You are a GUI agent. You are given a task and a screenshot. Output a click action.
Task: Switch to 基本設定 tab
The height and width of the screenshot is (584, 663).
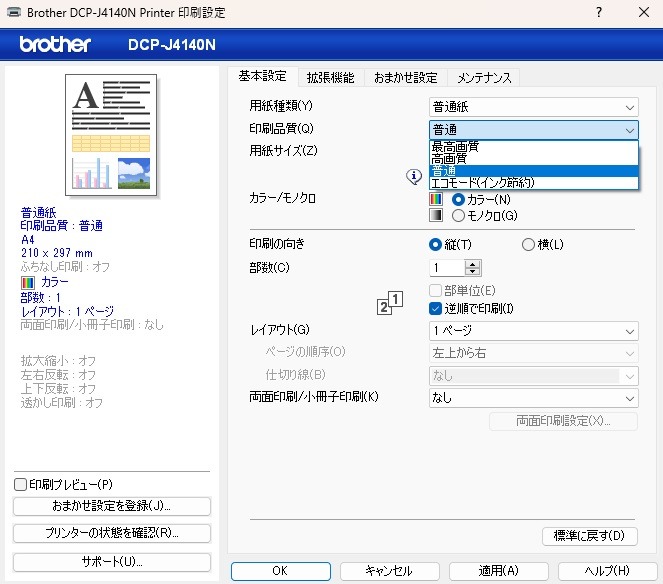click(x=263, y=77)
